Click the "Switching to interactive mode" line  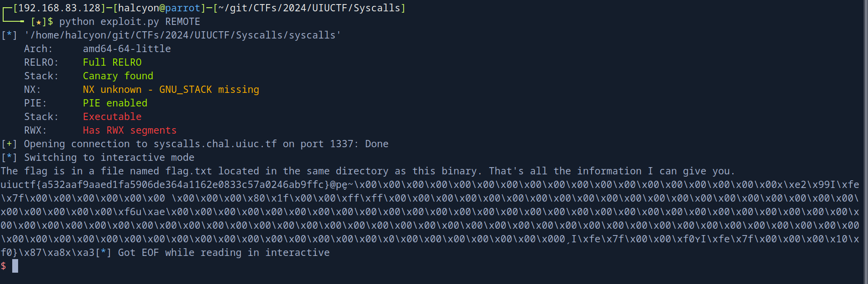(109, 158)
